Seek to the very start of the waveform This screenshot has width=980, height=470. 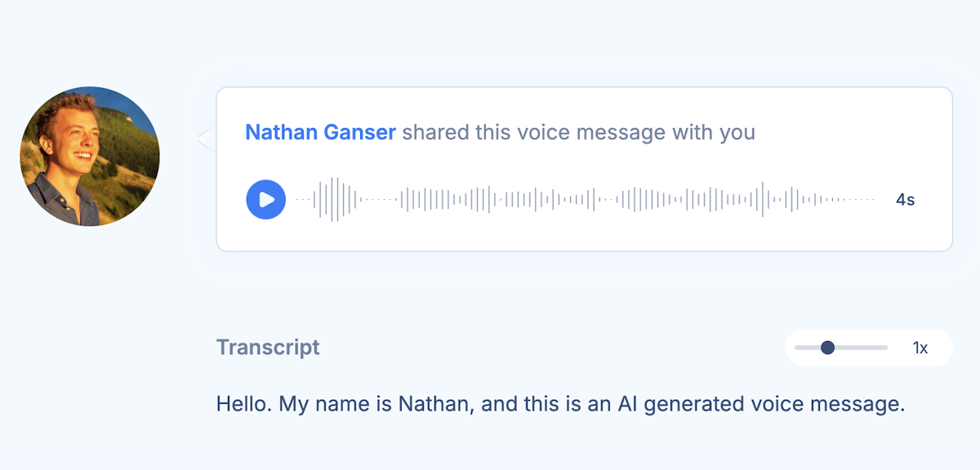point(297,199)
